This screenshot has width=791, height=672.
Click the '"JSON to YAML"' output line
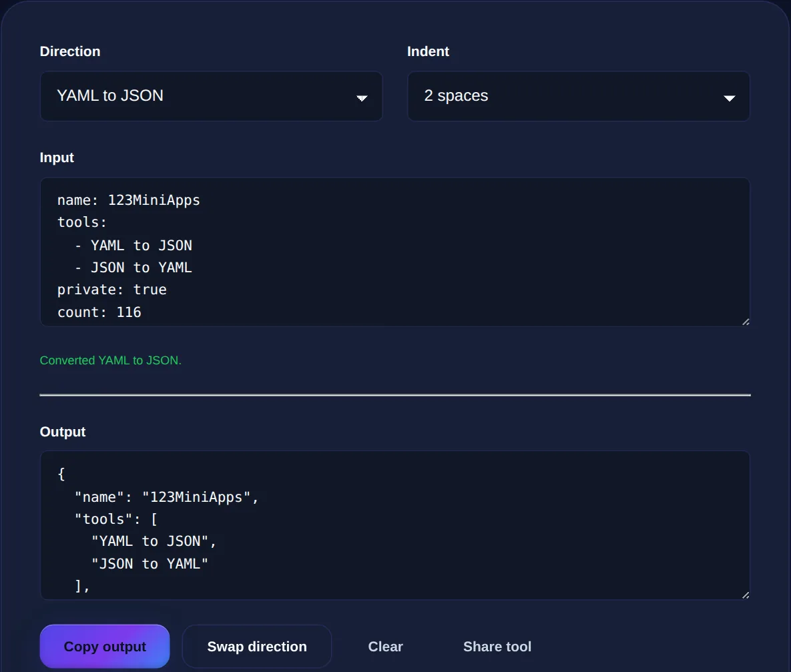pyautogui.click(x=150, y=563)
